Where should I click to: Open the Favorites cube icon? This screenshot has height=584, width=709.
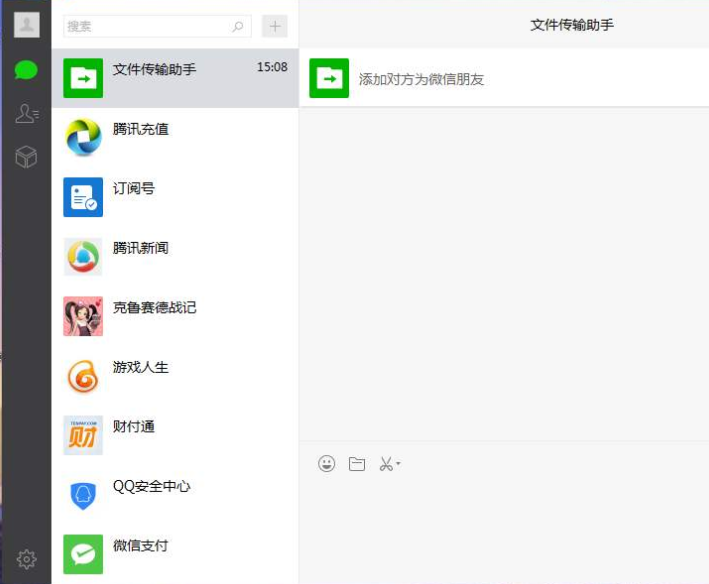coord(27,157)
